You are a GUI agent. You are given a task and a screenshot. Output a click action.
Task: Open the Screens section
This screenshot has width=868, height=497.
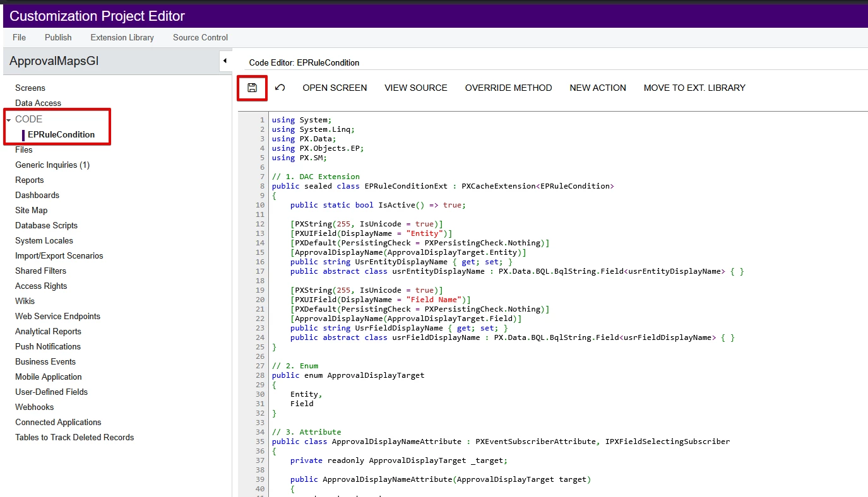(30, 88)
